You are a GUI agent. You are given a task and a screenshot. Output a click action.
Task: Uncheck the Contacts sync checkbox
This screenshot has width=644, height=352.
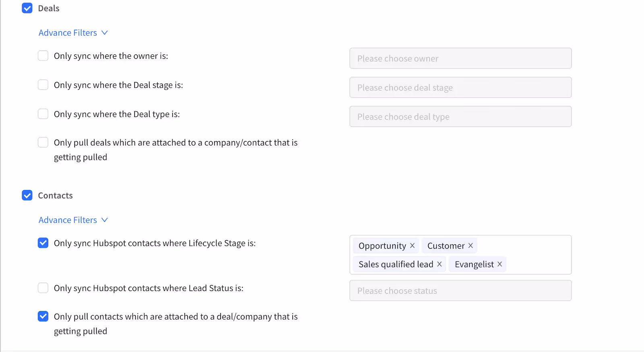[27, 196]
